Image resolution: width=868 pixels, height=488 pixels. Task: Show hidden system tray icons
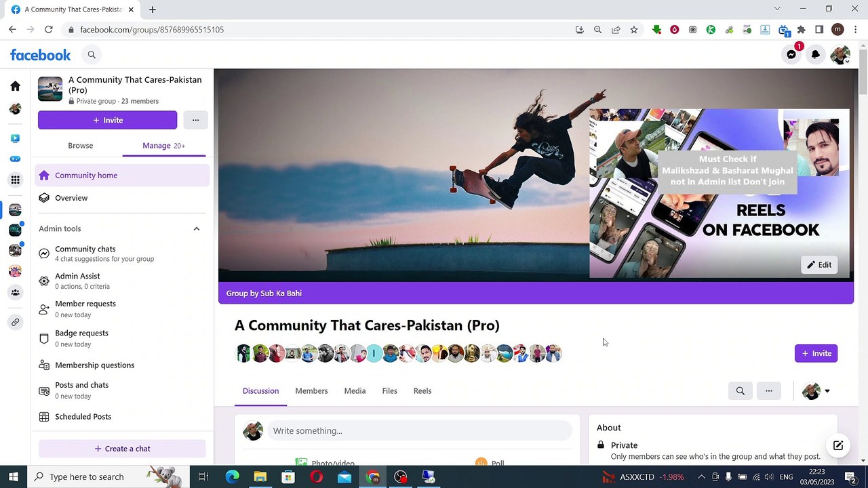point(701,477)
